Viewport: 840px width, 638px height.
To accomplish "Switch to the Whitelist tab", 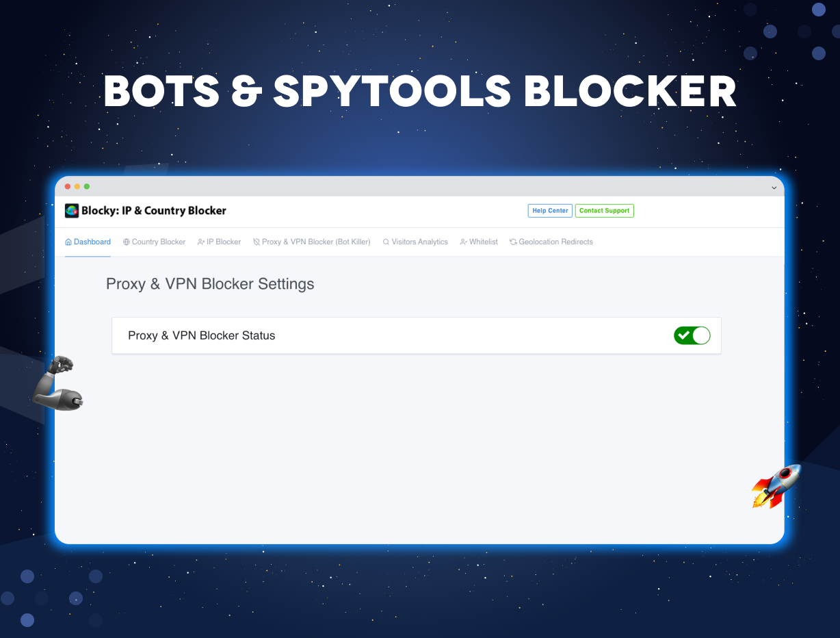I will pos(479,242).
